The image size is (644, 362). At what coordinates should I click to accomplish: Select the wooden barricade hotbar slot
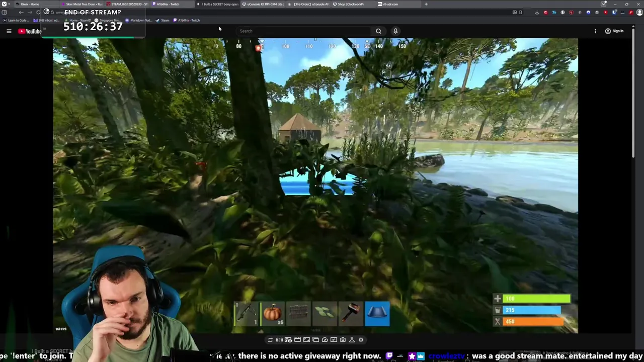coord(299,314)
